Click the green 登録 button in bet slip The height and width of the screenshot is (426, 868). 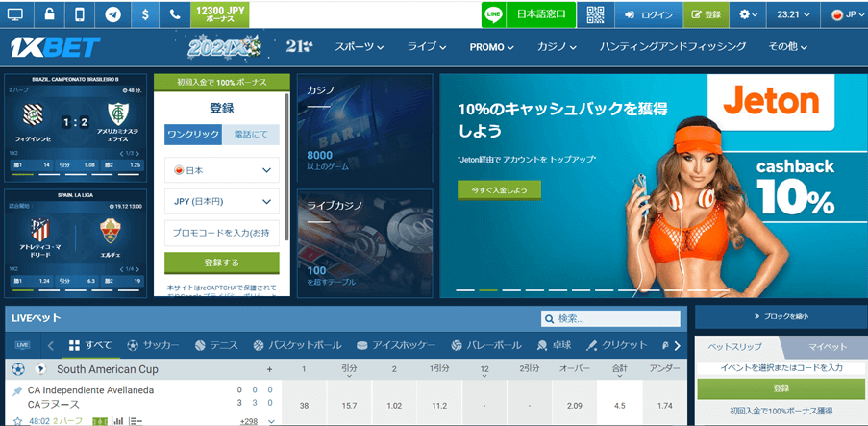[781, 388]
